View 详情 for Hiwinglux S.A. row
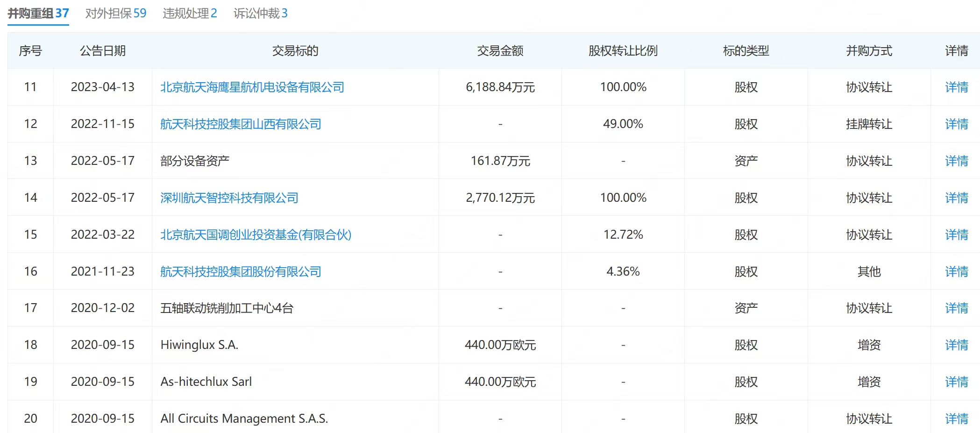Screen dimensions: 980x433 pos(956,345)
